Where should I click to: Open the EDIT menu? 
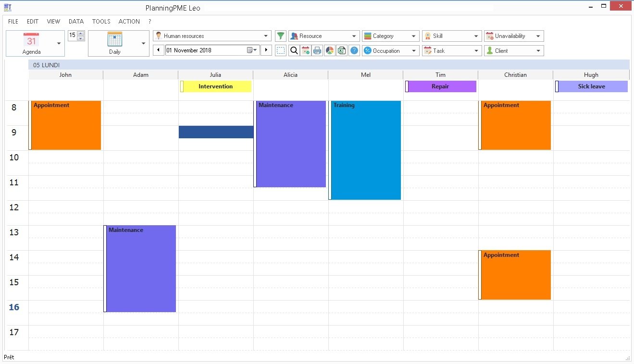(x=33, y=22)
